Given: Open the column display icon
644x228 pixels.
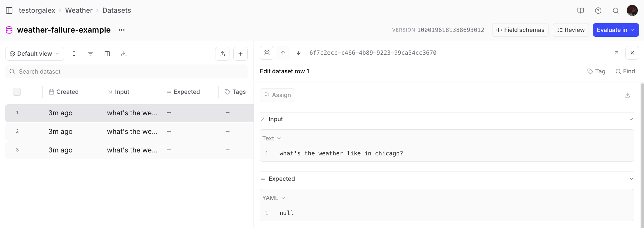Looking at the screenshot, I should coord(107,54).
